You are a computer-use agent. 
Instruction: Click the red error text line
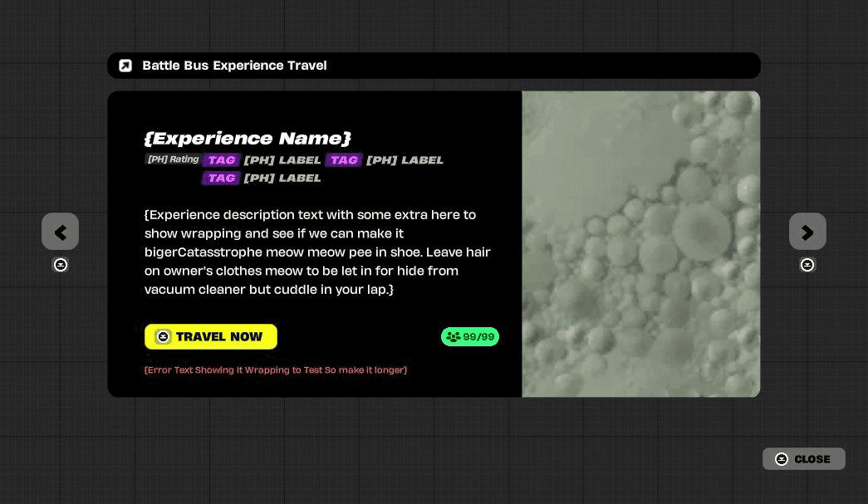point(276,369)
